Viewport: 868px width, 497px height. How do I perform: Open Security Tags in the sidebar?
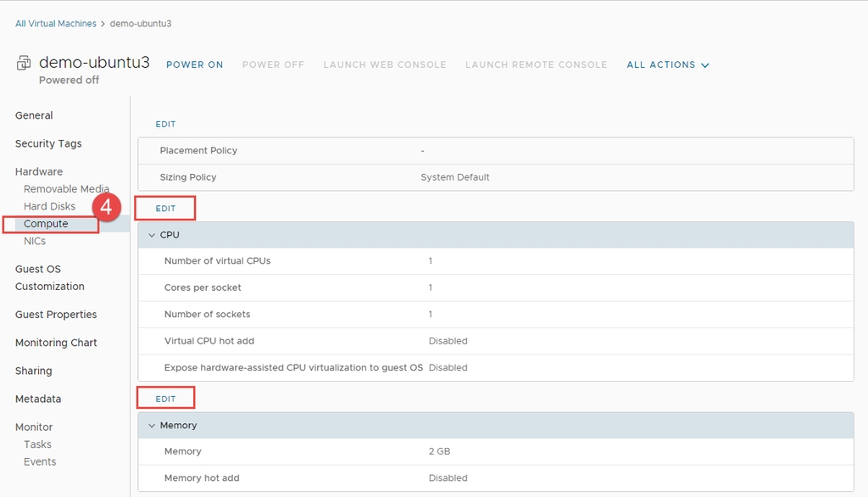point(48,143)
